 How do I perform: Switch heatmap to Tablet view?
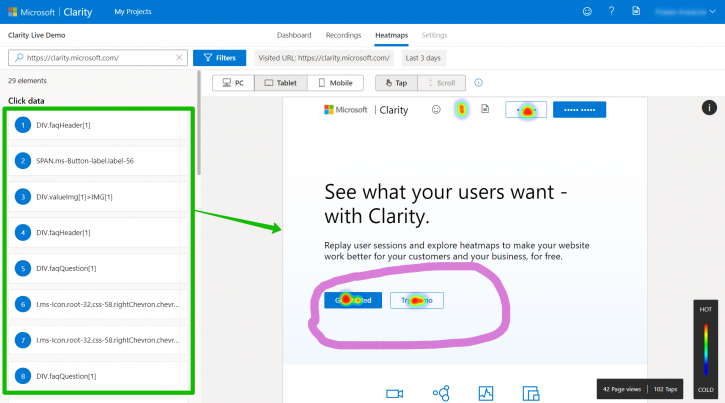click(281, 83)
